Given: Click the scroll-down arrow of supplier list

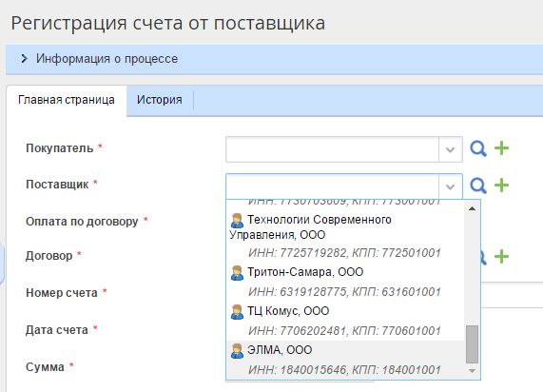Looking at the screenshot, I should pyautogui.click(x=472, y=371).
